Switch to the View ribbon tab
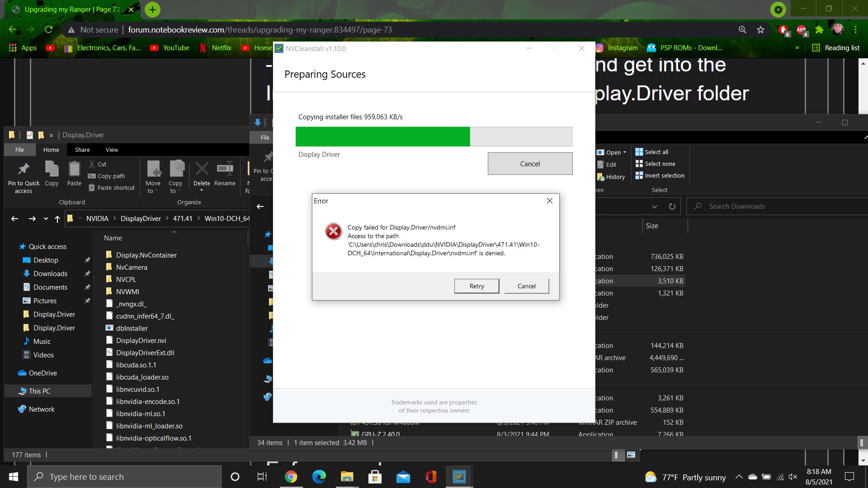This screenshot has width=868, height=488. pyautogui.click(x=112, y=150)
